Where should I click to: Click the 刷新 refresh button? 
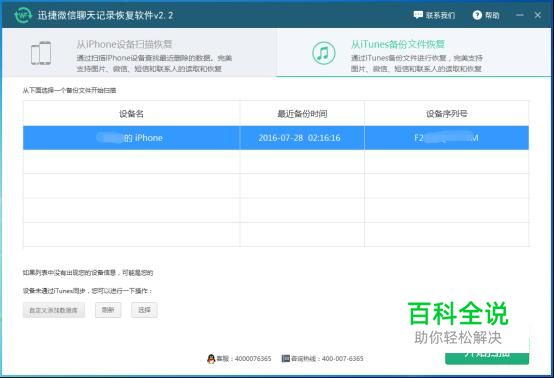coord(108,310)
